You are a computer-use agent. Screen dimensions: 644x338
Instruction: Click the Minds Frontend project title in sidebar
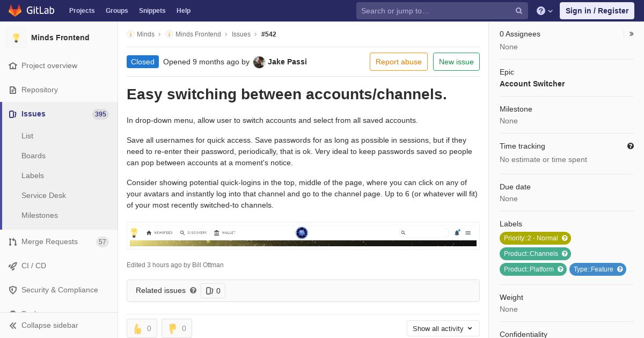[x=60, y=38]
